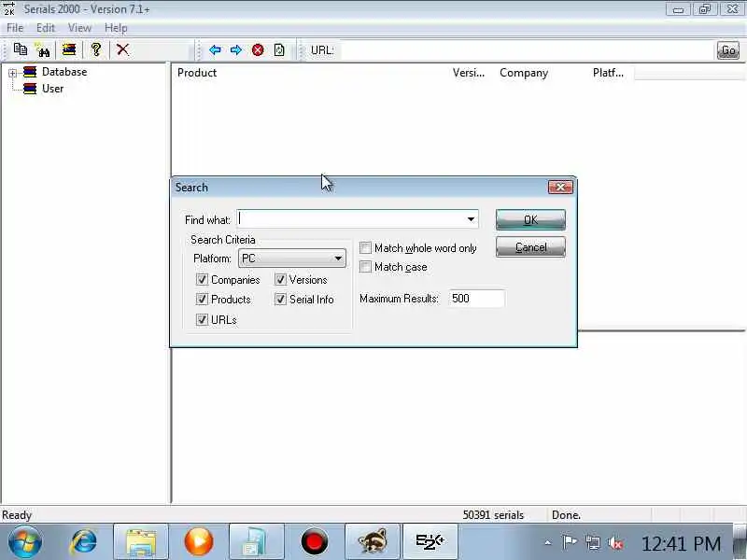Open the File menu
This screenshot has width=747, height=560.
(15, 28)
